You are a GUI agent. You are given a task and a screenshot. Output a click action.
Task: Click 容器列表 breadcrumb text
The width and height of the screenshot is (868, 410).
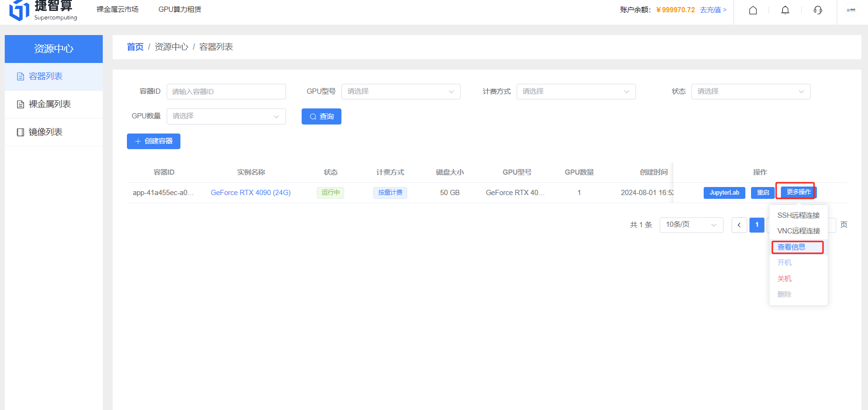pyautogui.click(x=216, y=47)
